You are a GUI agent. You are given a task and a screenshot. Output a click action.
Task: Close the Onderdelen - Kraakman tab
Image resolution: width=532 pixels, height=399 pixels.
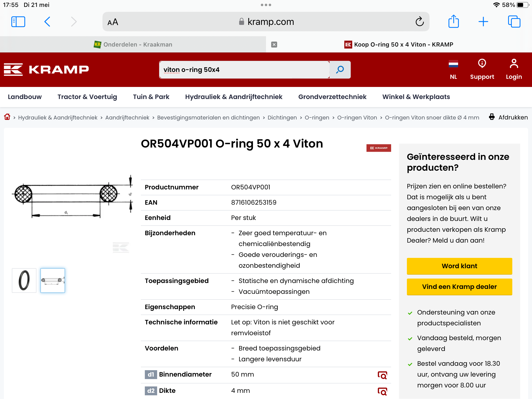274,45
